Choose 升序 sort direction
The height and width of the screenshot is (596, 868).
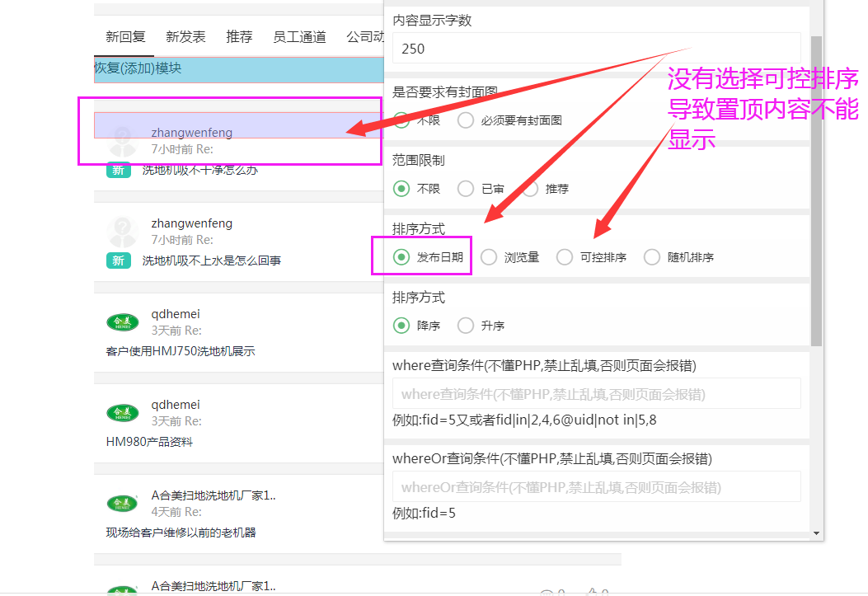(x=466, y=326)
